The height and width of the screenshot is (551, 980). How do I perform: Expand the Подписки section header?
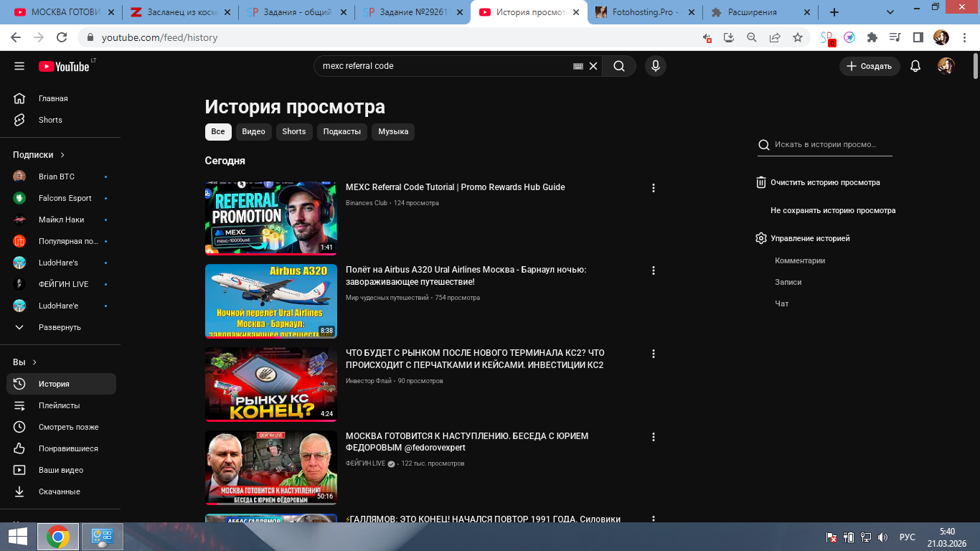point(39,155)
